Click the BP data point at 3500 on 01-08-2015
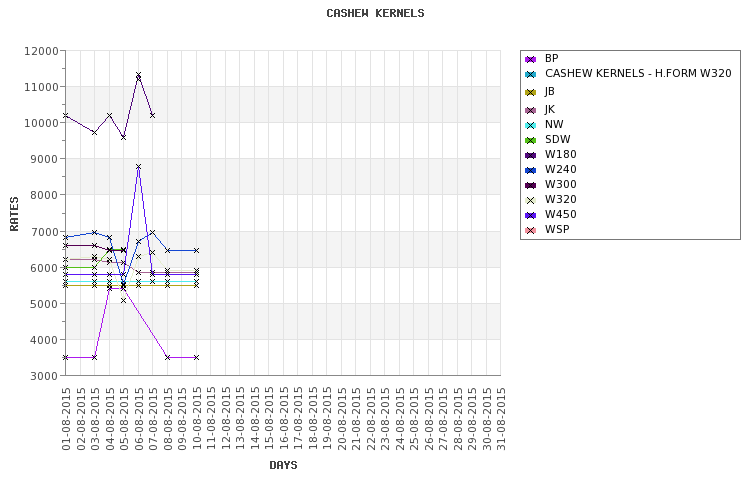The height and width of the screenshot is (500, 750). (66, 357)
